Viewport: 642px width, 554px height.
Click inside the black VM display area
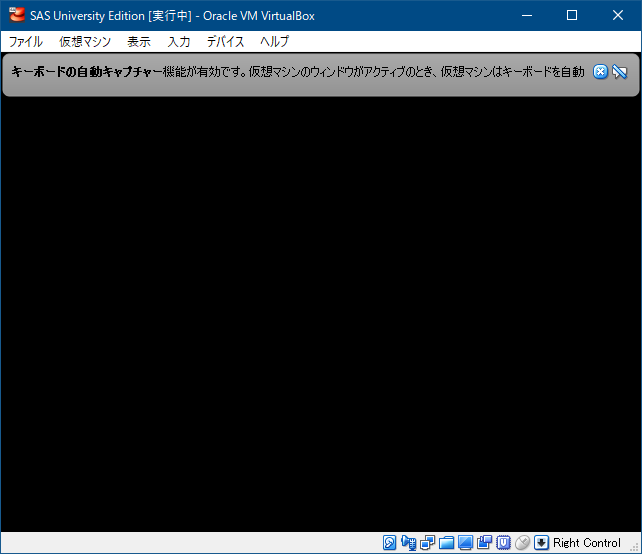tap(321, 314)
